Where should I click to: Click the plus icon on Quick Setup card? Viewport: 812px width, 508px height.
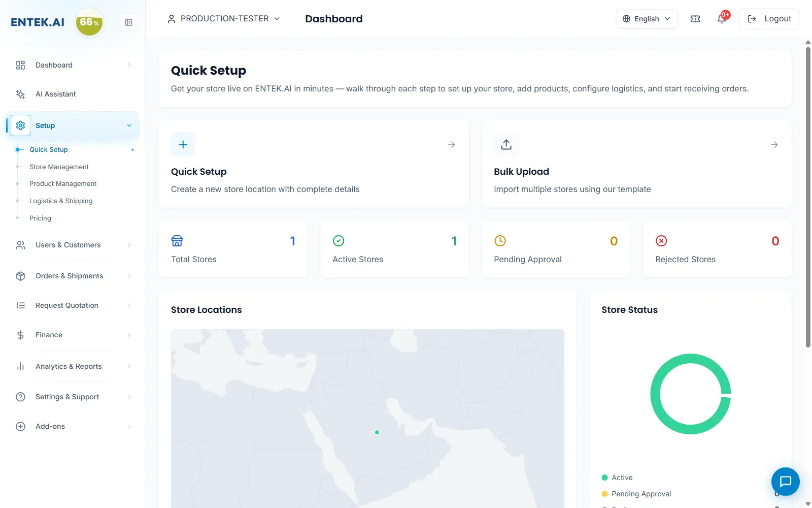point(183,145)
